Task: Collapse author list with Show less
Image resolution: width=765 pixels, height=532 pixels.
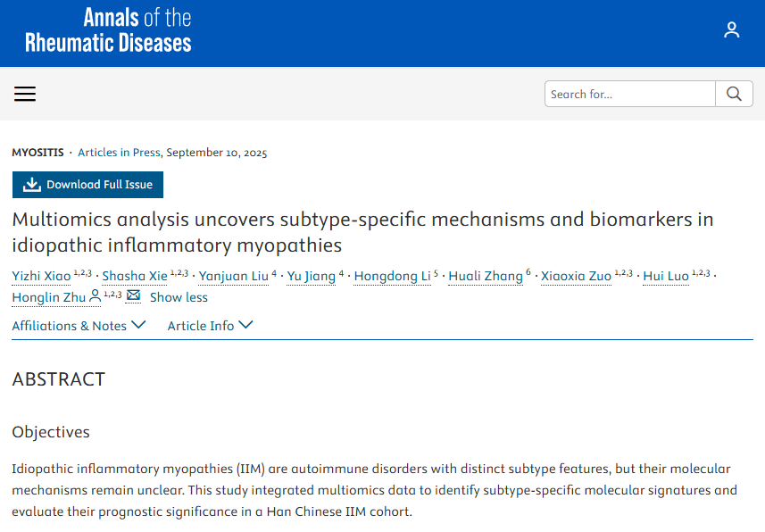Action: [179, 297]
